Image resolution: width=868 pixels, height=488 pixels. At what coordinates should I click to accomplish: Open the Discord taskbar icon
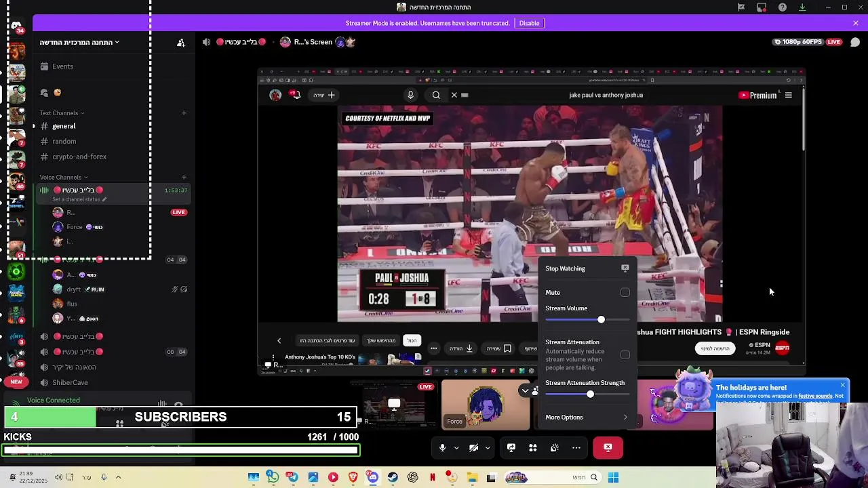click(372, 478)
